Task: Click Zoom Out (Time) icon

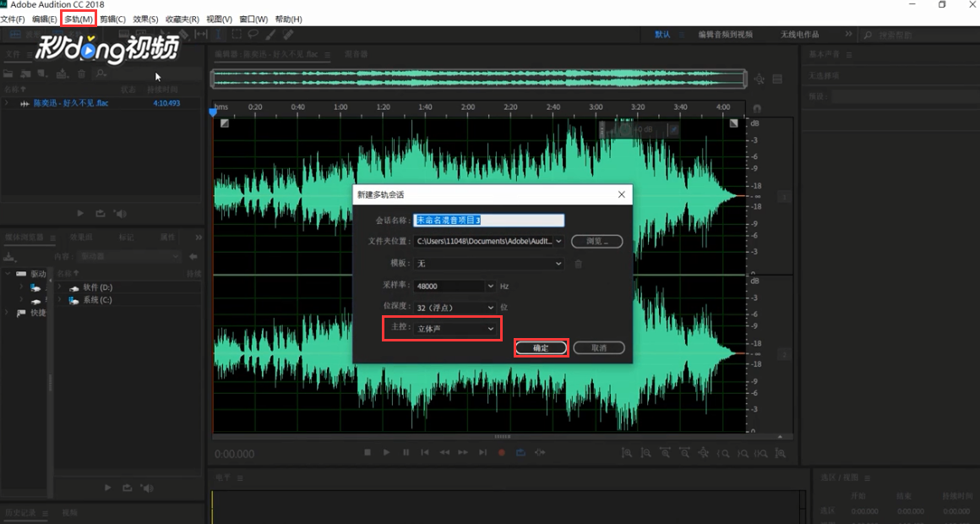Action: (x=684, y=453)
